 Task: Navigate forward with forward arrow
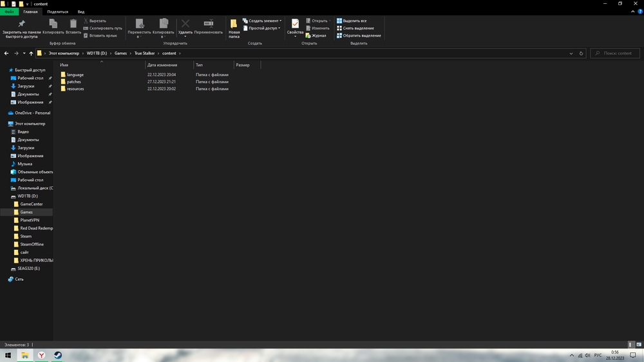[x=16, y=53]
